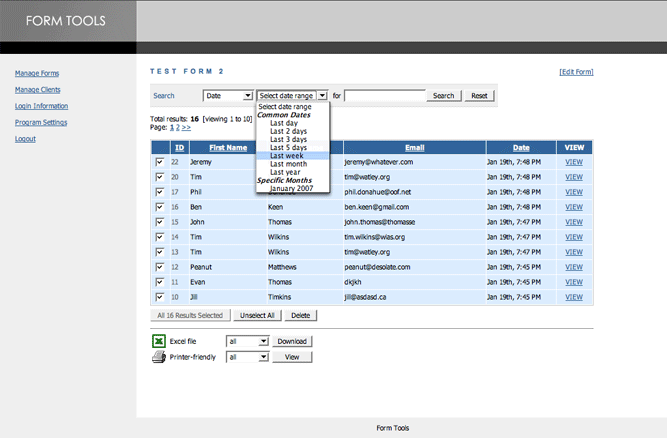Click the search text input field
This screenshot has height=438, width=667.
point(385,96)
